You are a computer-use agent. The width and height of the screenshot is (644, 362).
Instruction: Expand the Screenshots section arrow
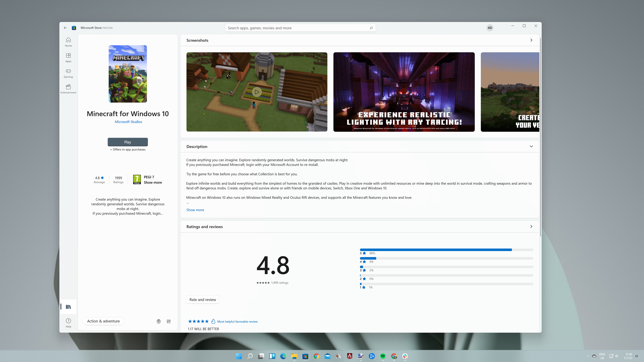pyautogui.click(x=531, y=40)
